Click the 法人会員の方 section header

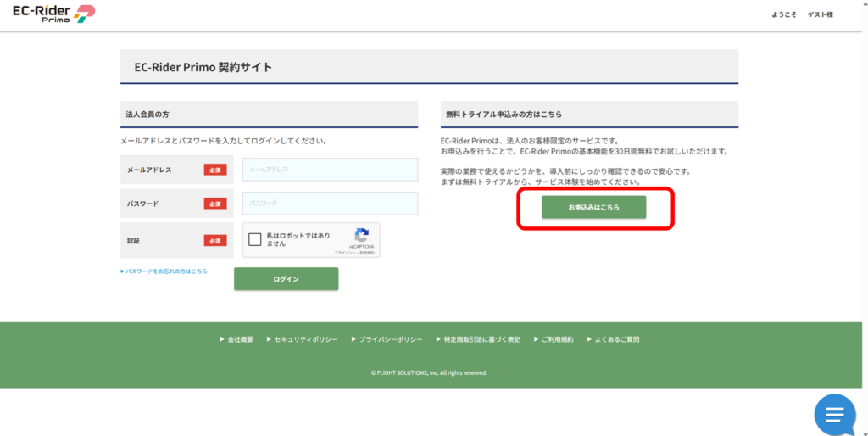(147, 114)
